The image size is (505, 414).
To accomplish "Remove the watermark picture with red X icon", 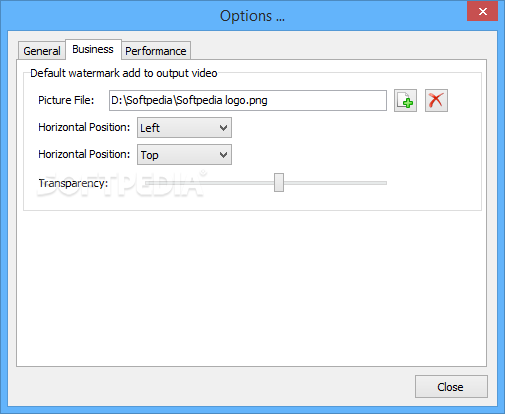I will (436, 100).
